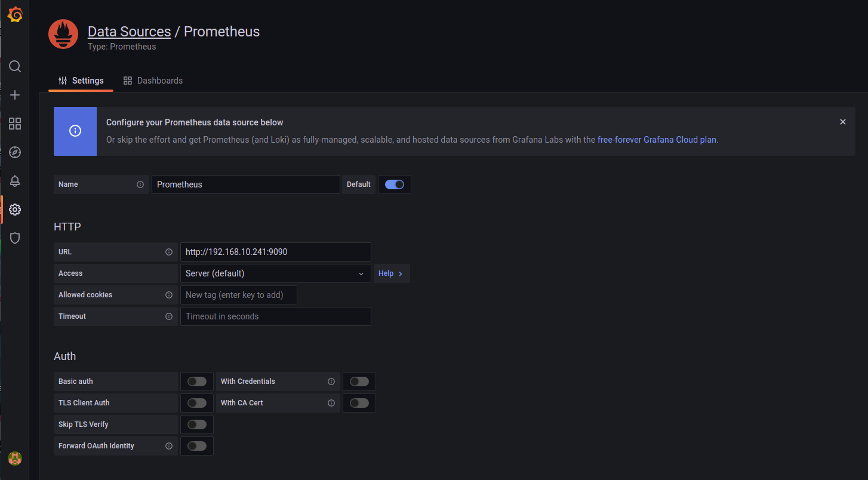Click the info icon beside Forward OAuth Identity
Screen dimensions: 868x480
169,446
